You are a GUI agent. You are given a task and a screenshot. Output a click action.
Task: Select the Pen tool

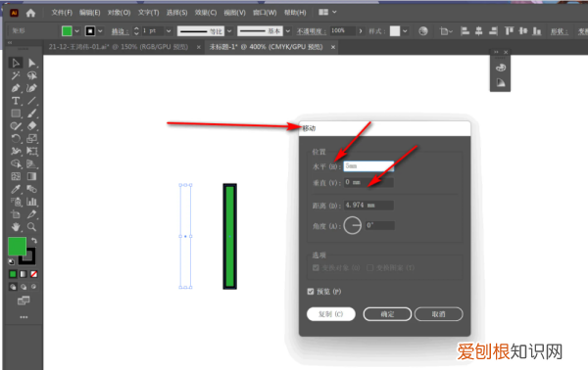point(16,88)
